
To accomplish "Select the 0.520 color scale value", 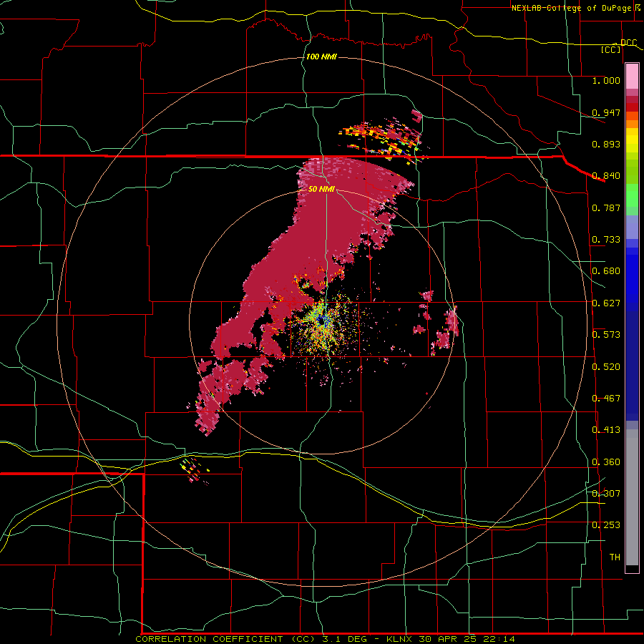I will pyautogui.click(x=606, y=367).
